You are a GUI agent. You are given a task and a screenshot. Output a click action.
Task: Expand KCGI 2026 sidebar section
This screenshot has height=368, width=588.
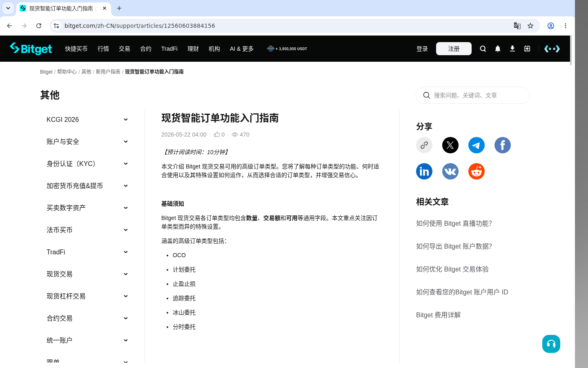pyautogui.click(x=87, y=119)
